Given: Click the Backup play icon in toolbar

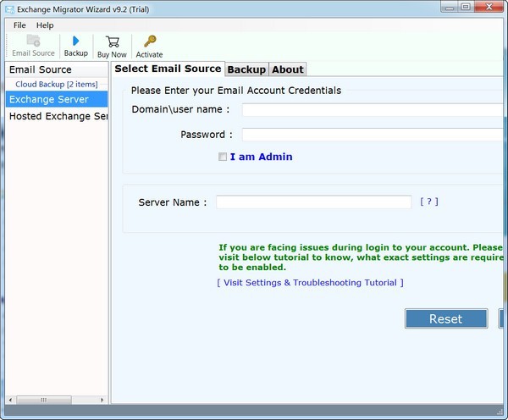Looking at the screenshot, I should point(75,41).
